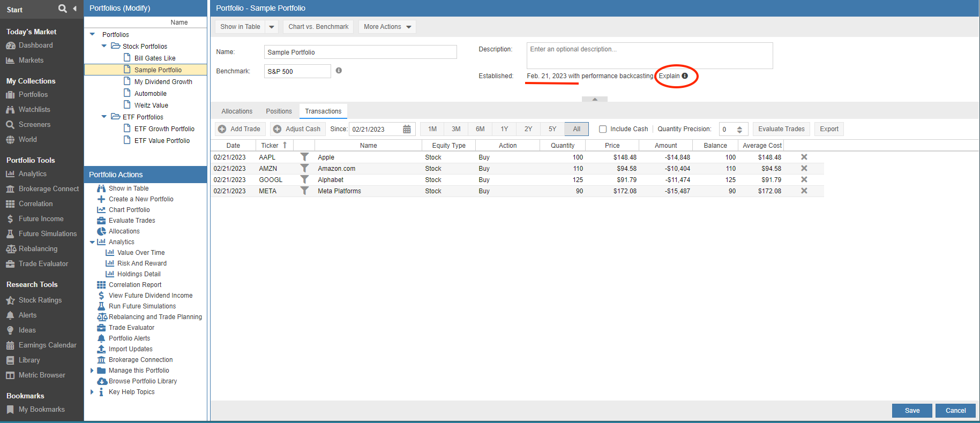Switch to the Positions tab
Image resolution: width=980 pixels, height=423 pixels.
[x=279, y=111]
